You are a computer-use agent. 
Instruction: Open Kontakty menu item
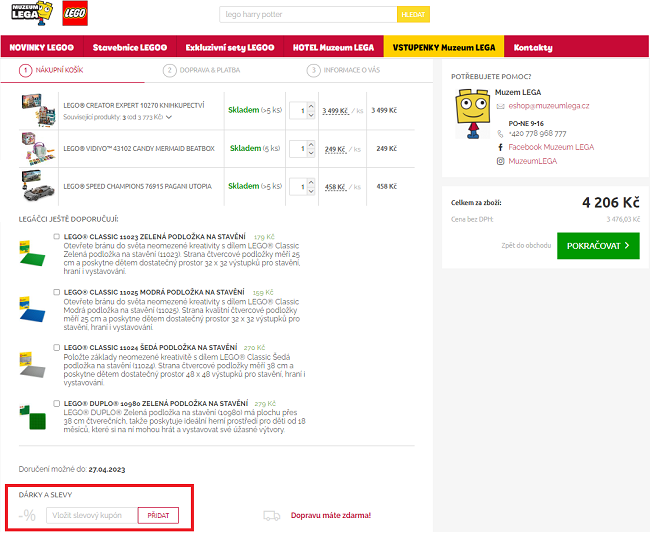[x=533, y=47]
